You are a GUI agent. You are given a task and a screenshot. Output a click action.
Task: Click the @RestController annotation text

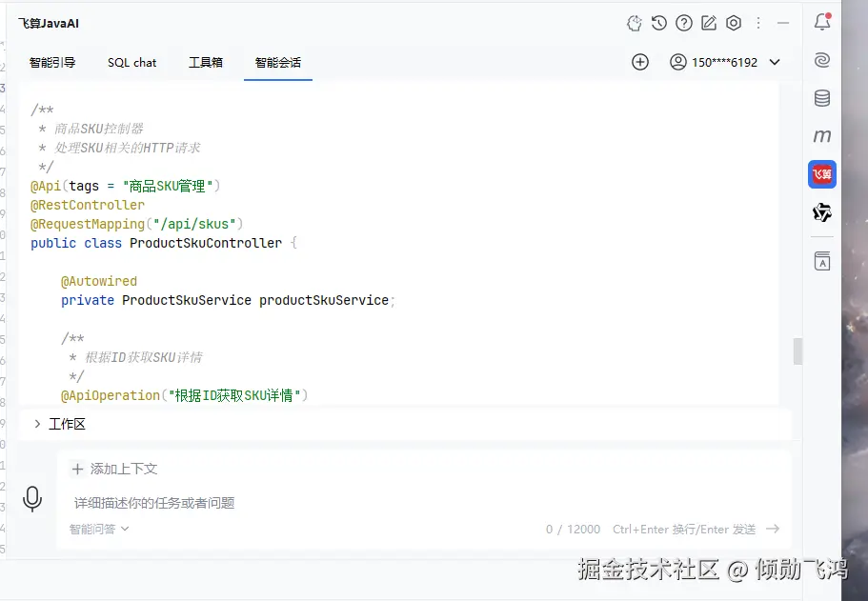[88, 205]
